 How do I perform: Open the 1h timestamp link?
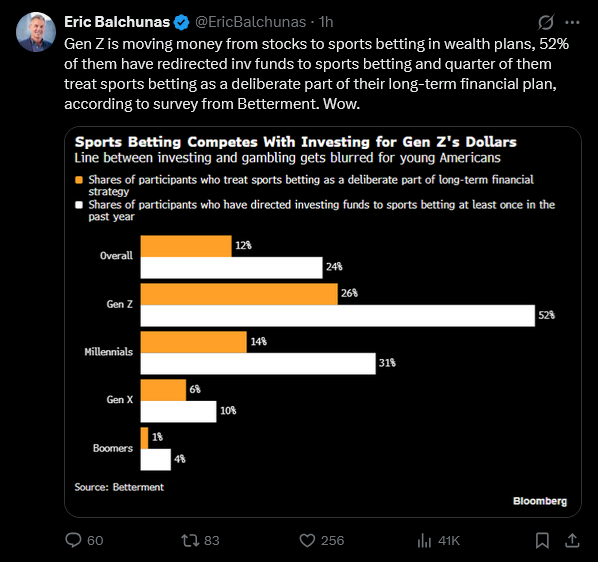coord(326,22)
